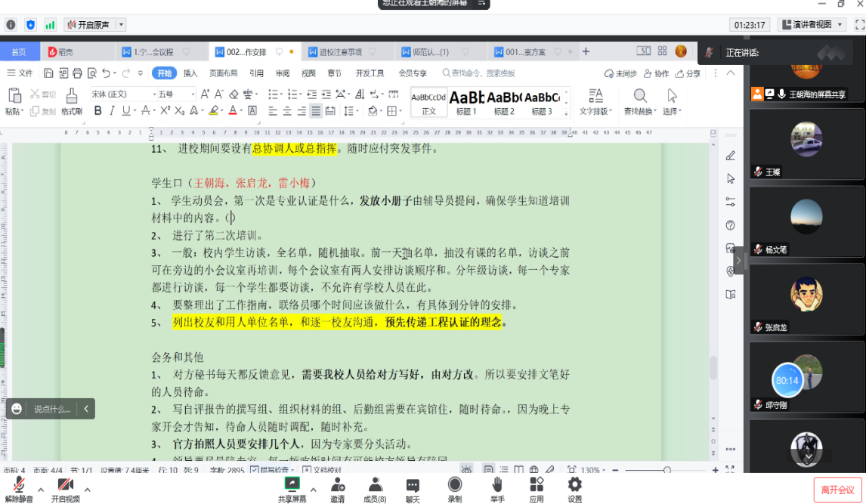
Task: Expand audio options arrow beside 解除静音
Action: tap(41, 490)
